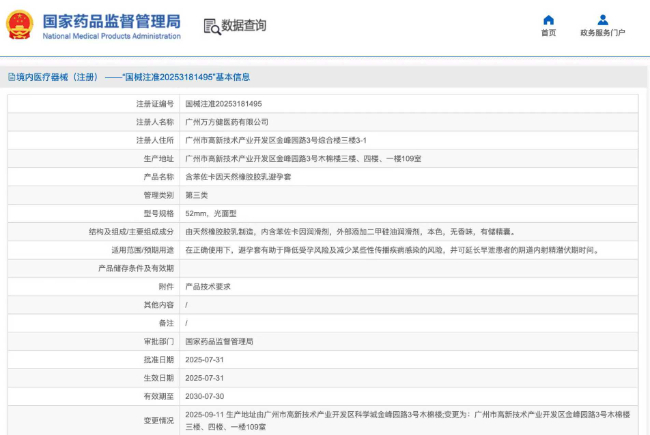The image size is (650, 435).
Task: Click product name 含苯佐卡因天然橡胶胶乳避孕套
Action: pyautogui.click(x=243, y=176)
